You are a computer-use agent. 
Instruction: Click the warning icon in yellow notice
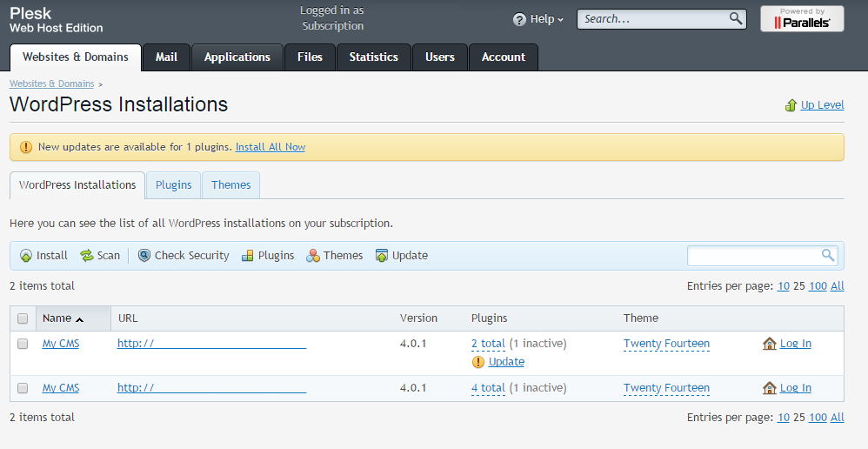[26, 147]
